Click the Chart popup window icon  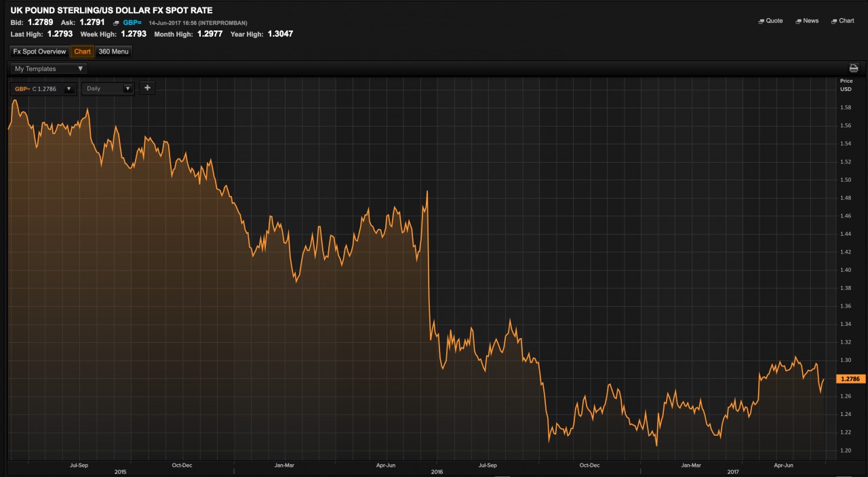point(834,21)
